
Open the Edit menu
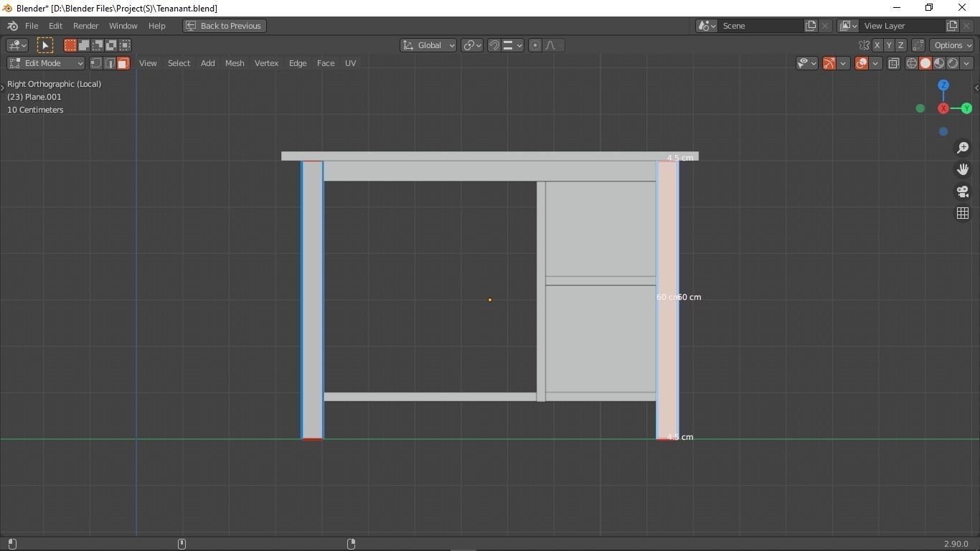(x=55, y=26)
